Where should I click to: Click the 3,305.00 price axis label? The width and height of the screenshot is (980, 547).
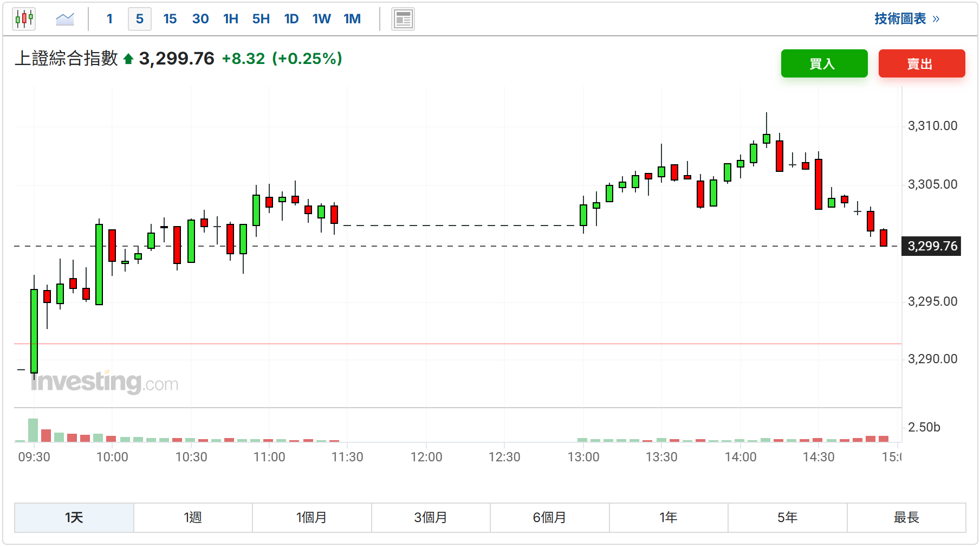[x=932, y=184]
